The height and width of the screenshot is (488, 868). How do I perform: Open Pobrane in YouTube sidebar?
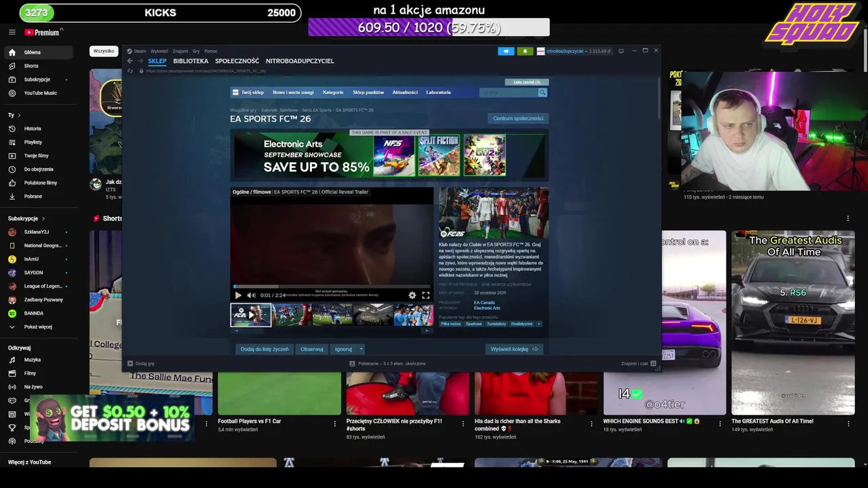tap(39, 197)
